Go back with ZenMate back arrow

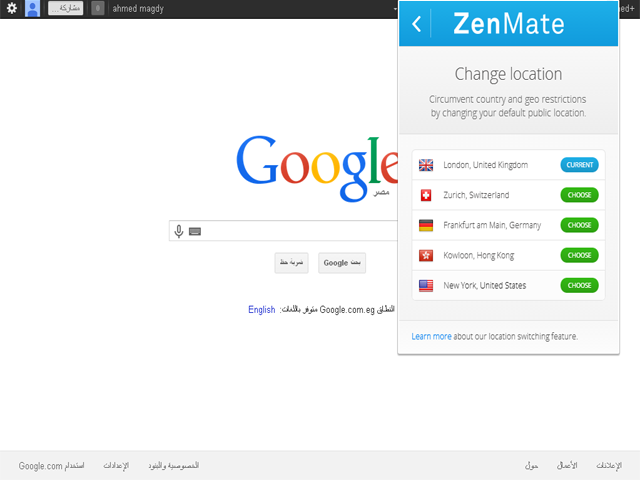(416, 24)
